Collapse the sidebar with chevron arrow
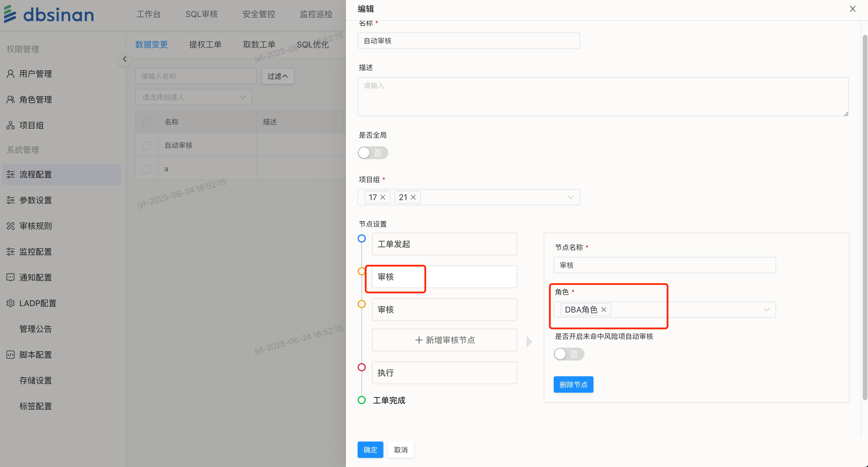Screen dimensions: 868x467 125,59
